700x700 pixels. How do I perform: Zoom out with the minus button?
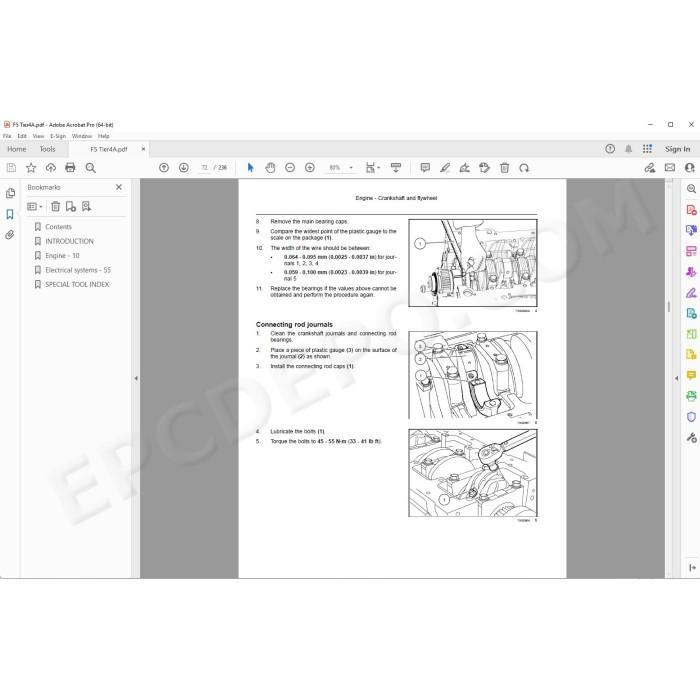(290, 168)
